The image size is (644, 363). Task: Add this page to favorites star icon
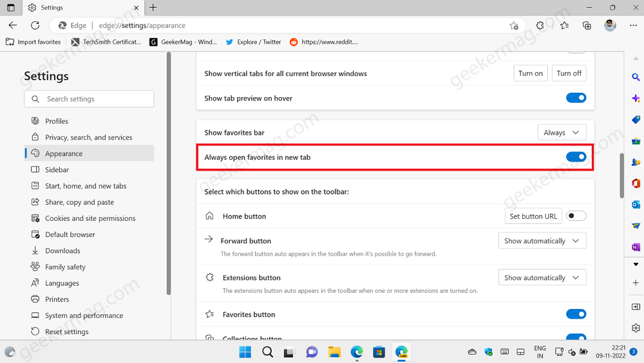(514, 26)
